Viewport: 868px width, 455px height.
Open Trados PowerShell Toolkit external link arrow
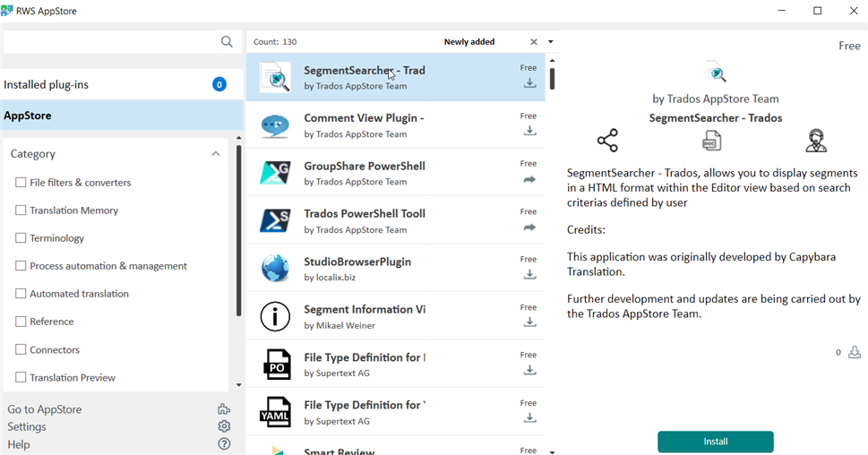529,227
